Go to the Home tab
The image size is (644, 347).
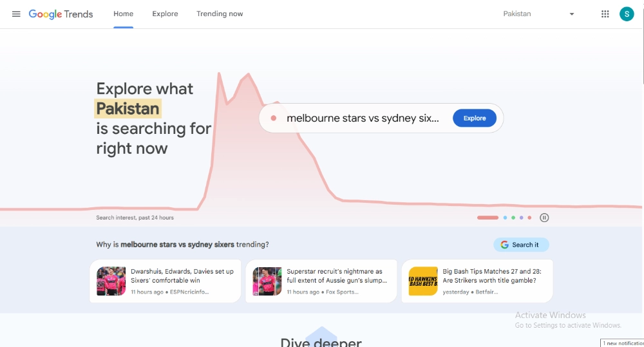(123, 14)
